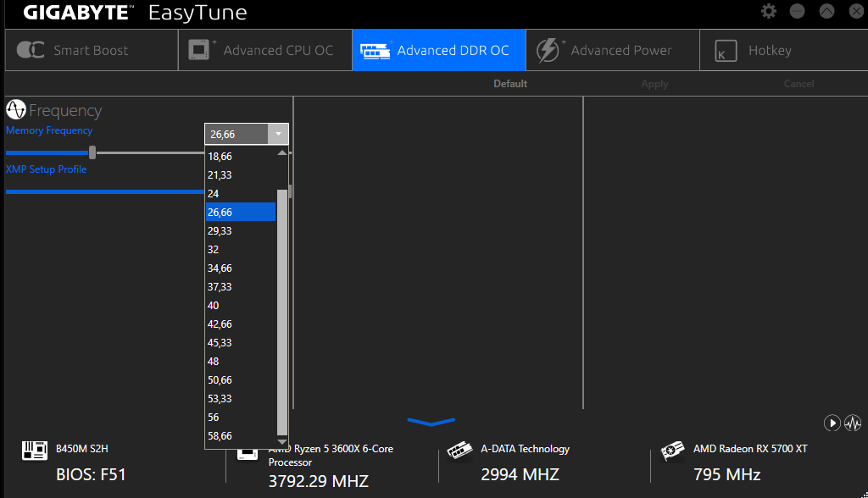Click the XMP Setup Profile label
This screenshot has width=868, height=498.
click(47, 169)
